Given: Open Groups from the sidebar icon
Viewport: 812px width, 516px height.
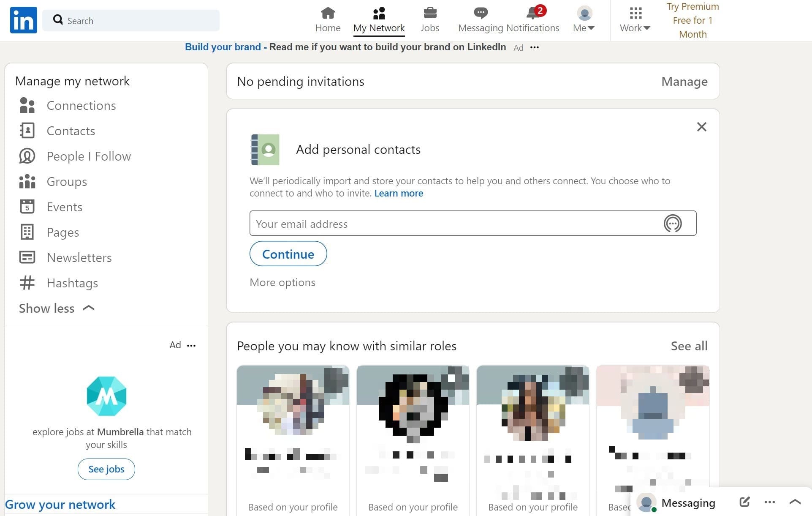Looking at the screenshot, I should (x=27, y=181).
